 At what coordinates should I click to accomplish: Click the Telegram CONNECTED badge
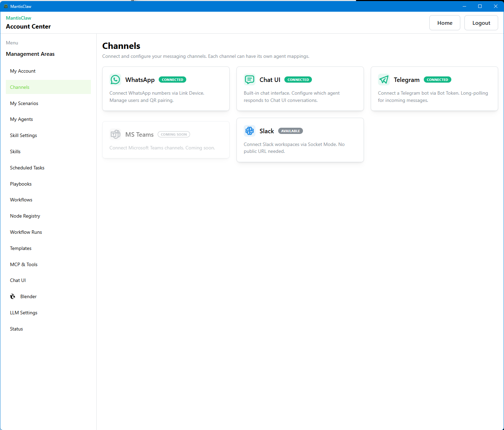pyautogui.click(x=438, y=80)
